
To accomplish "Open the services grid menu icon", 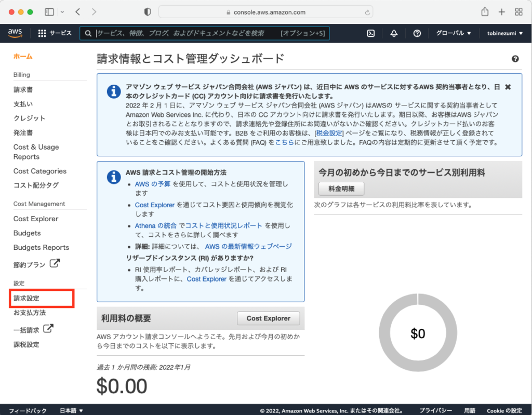I will [42, 33].
